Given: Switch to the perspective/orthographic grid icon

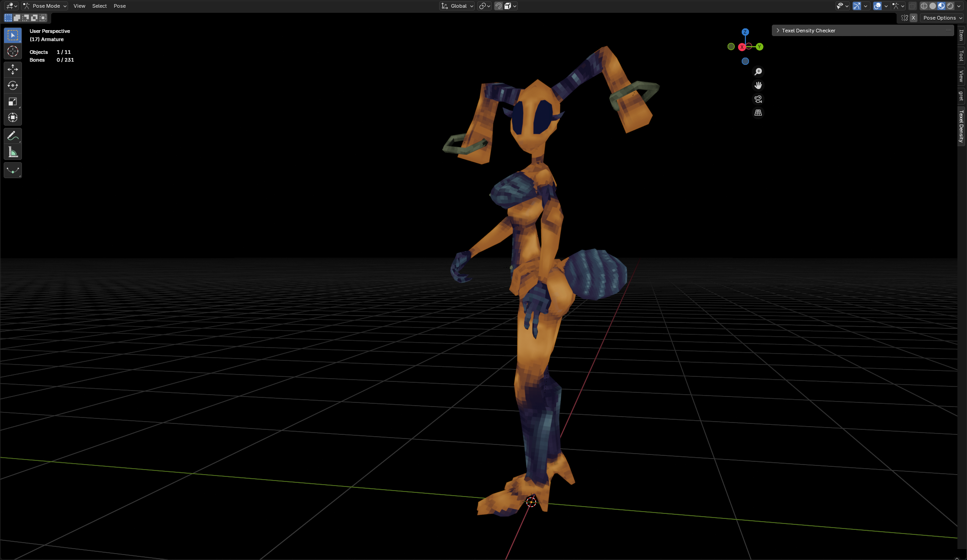Looking at the screenshot, I should coord(758,113).
